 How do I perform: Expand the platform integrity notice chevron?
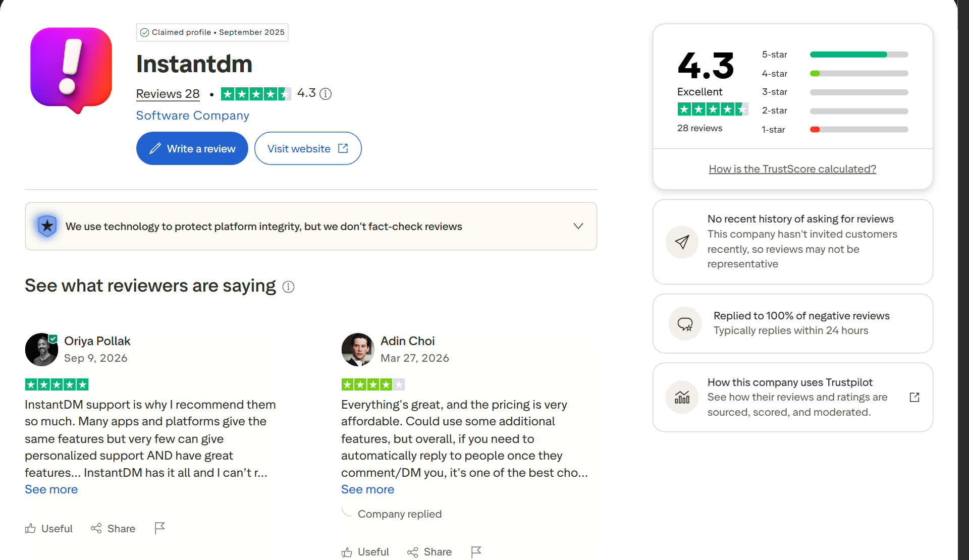click(578, 226)
